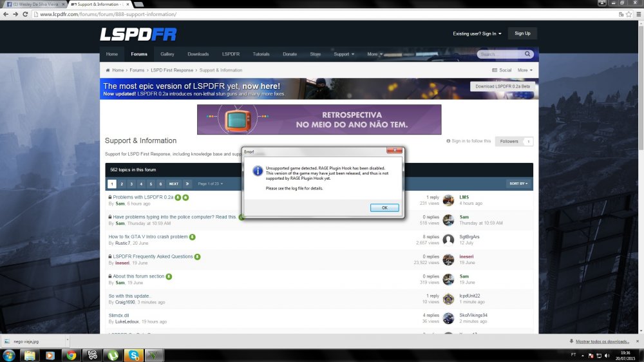This screenshot has height=362, width=644.
Task: Open topic So with this update
Action: pyautogui.click(x=129, y=296)
